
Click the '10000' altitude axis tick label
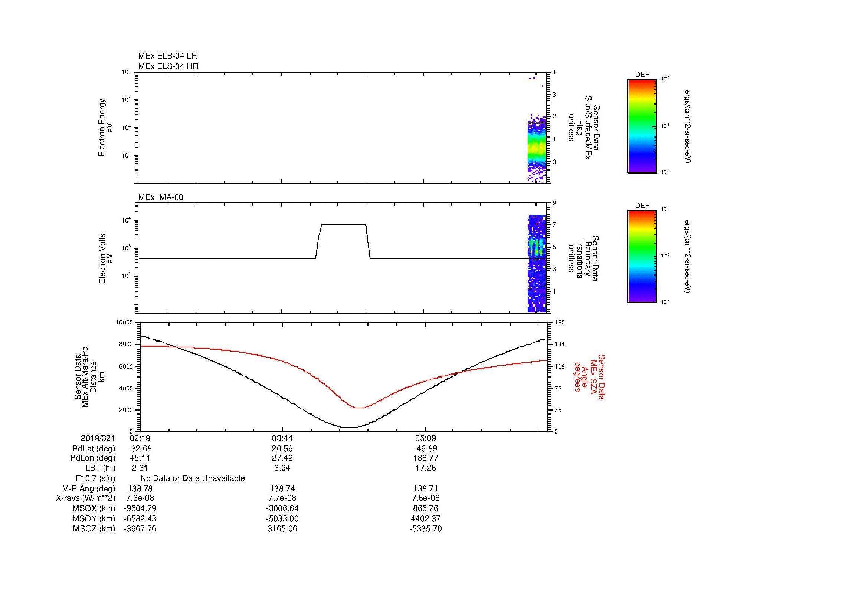pyautogui.click(x=124, y=323)
